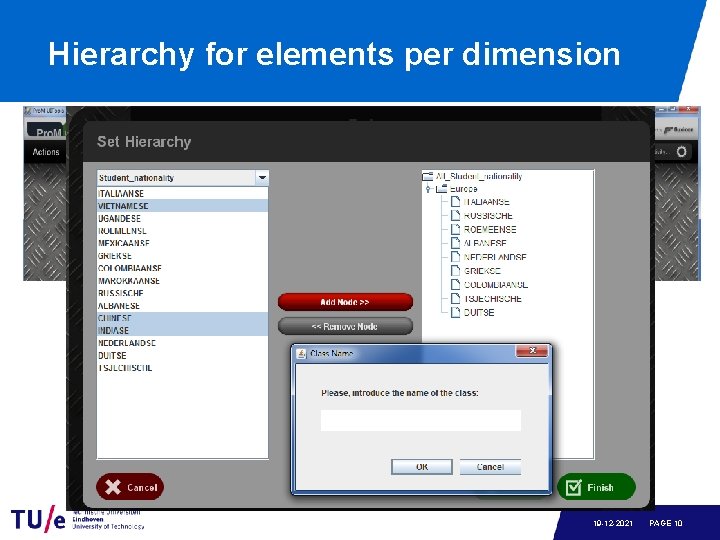Select CHINESE in the left list
Viewport: 720px width, 540px height.
tap(182, 318)
